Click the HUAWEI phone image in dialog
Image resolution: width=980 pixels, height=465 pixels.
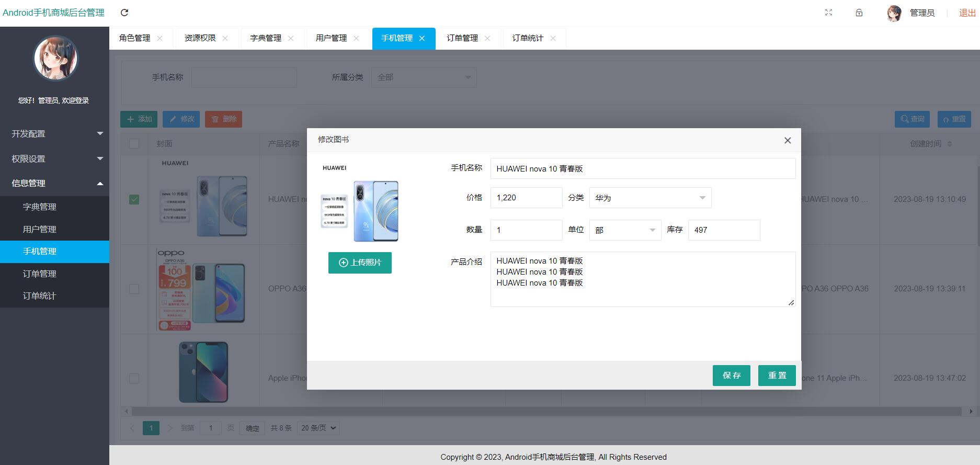[360, 203]
